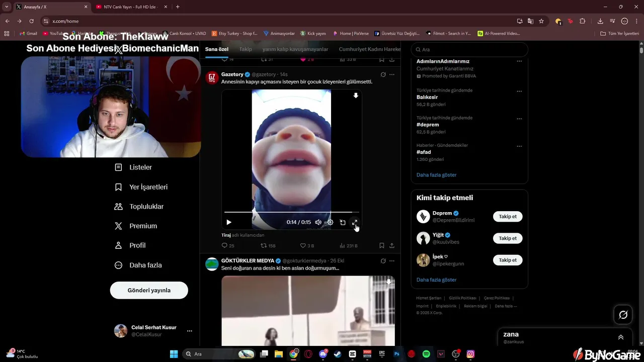
Task: Click Gönderi yayınla button
Action: pos(149,290)
